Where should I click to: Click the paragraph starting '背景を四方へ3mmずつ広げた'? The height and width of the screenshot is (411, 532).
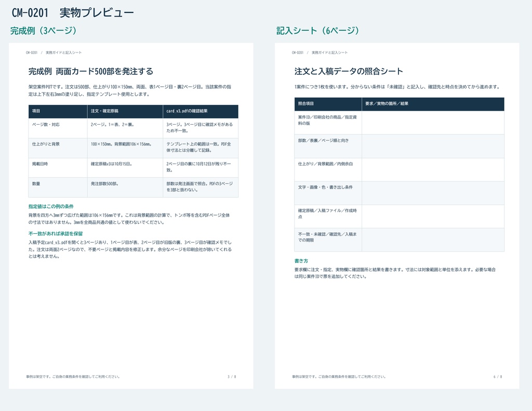(x=129, y=219)
